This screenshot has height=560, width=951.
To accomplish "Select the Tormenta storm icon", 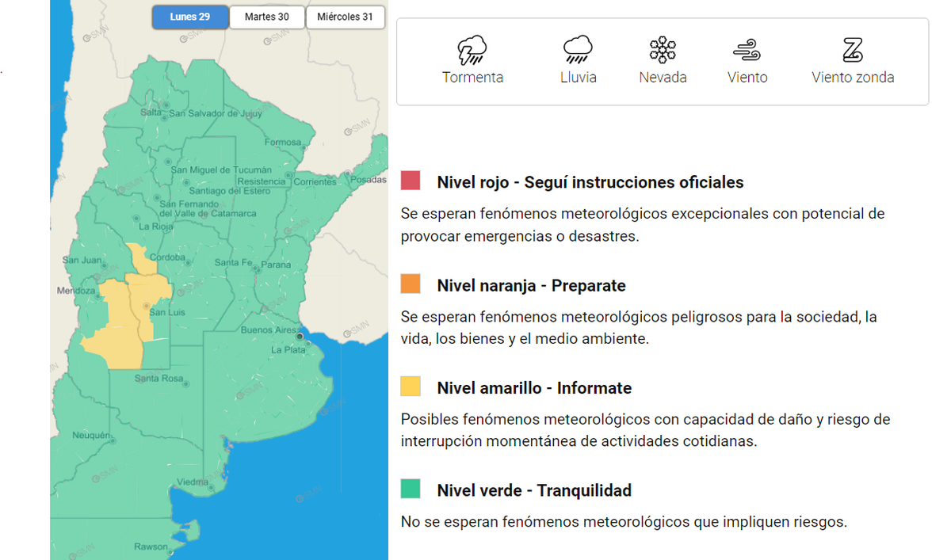I will tap(472, 51).
